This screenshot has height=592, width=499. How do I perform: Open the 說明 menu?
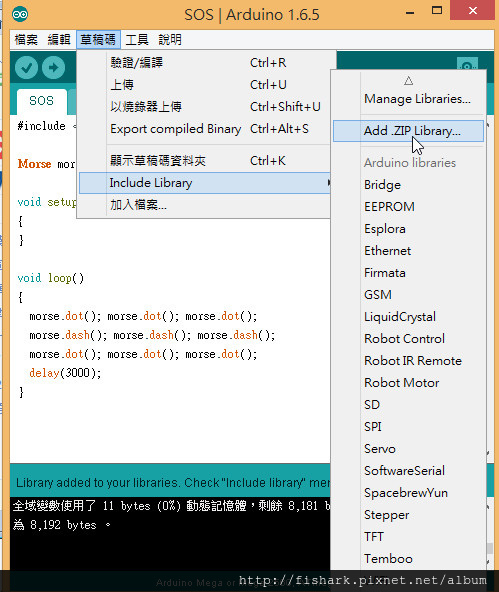point(170,40)
